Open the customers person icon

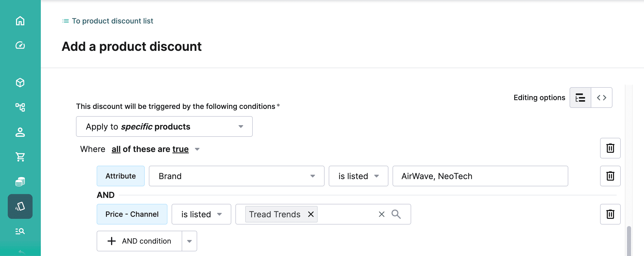coord(20,132)
